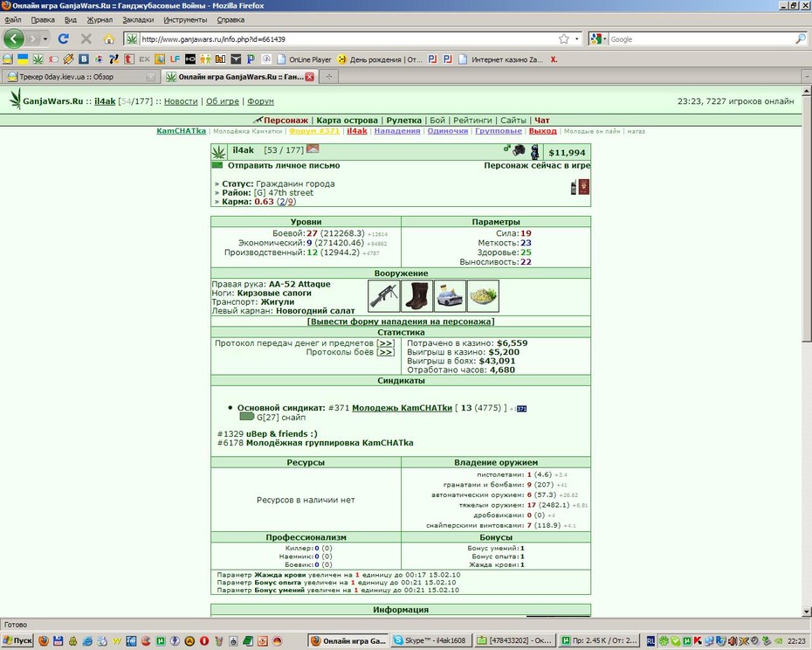Expand money and item transfer protocol '>>'
The height and width of the screenshot is (650, 812).
coord(385,343)
